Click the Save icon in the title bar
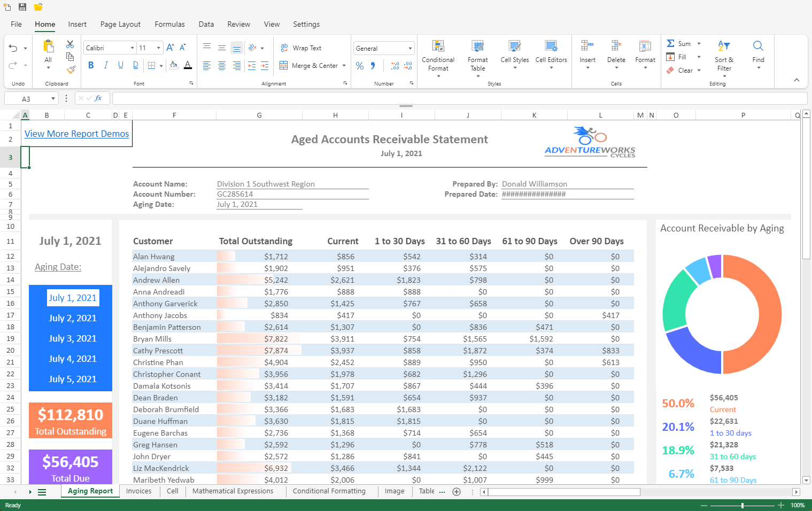The width and height of the screenshot is (812, 511). point(22,7)
